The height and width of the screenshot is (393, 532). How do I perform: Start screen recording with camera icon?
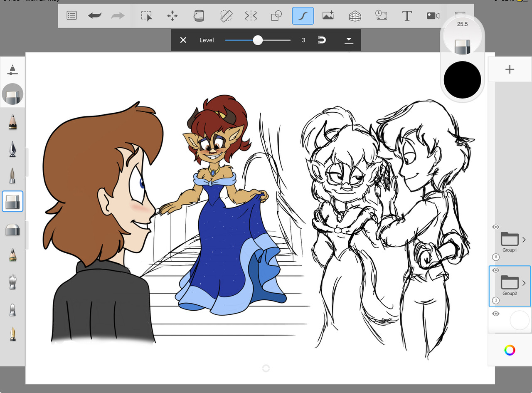pyautogui.click(x=433, y=16)
